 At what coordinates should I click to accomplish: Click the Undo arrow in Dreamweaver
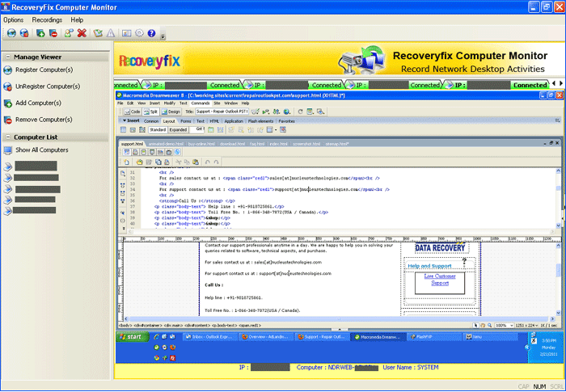coord(207,162)
